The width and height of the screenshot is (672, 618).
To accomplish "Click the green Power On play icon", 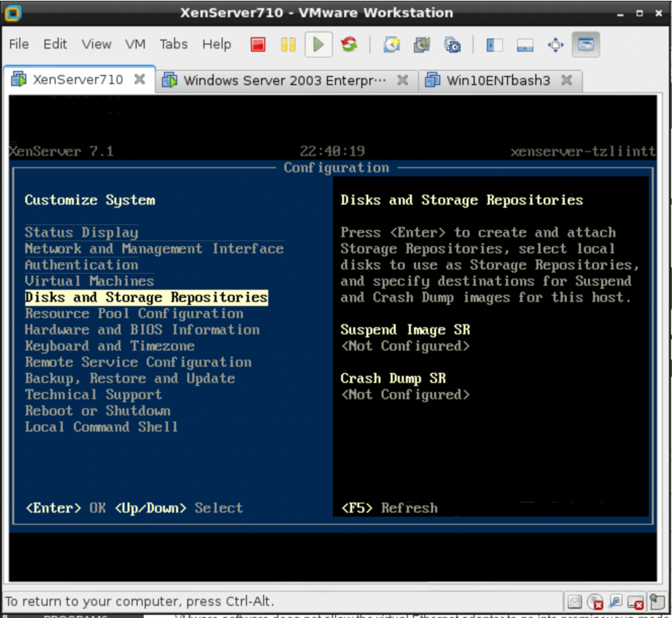I will pos(318,45).
